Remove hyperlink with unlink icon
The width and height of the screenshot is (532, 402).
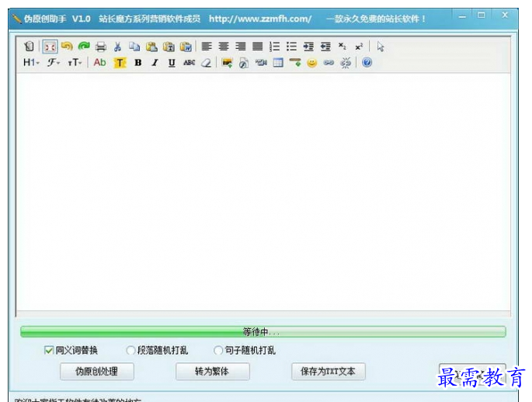coord(346,63)
